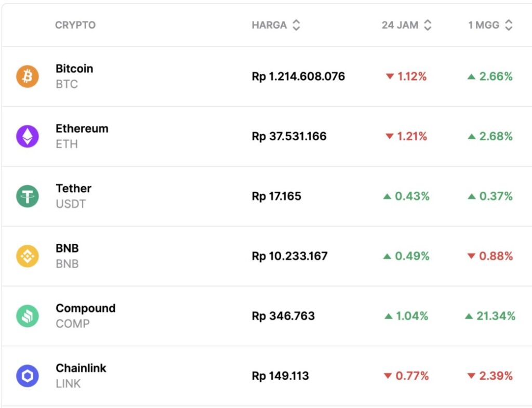Click Ethereum price Rp 37.531.166
The image size is (532, 408).
click(289, 136)
